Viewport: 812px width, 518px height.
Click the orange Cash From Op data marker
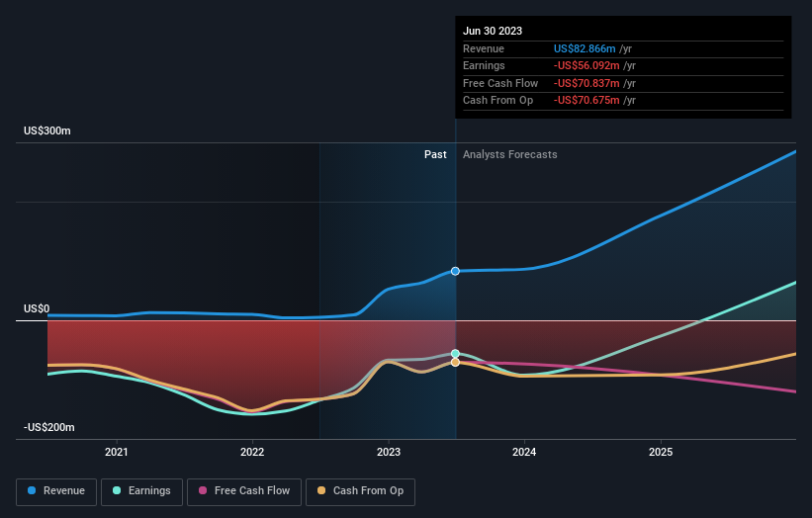click(x=455, y=362)
